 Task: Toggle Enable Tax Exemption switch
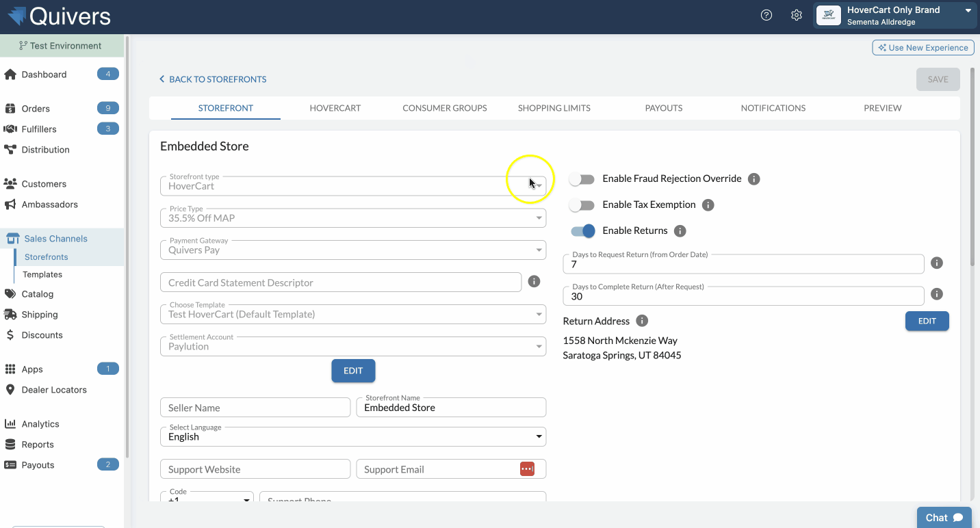582,204
